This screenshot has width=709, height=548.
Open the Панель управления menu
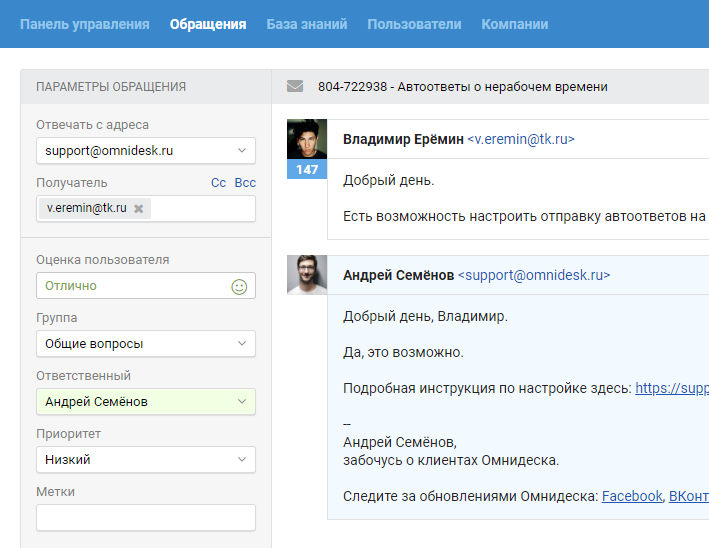[x=85, y=24]
